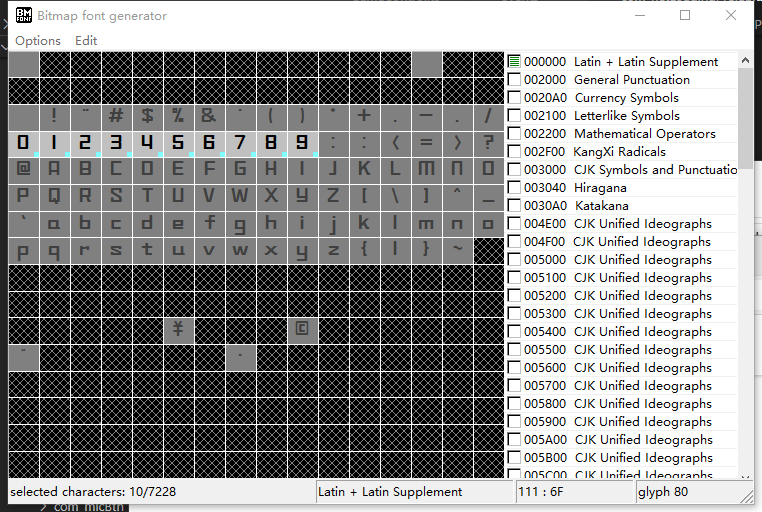Check the Mathematical Operators checkbox
The width and height of the screenshot is (762, 512).
514,134
